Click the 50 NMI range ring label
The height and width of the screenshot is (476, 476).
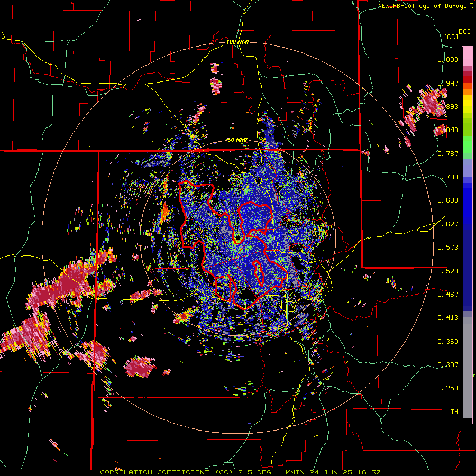pyautogui.click(x=237, y=140)
